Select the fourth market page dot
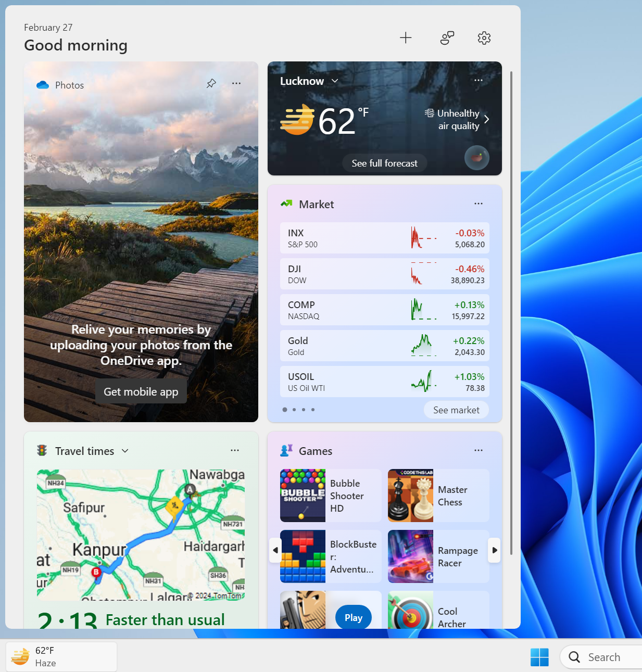The height and width of the screenshot is (672, 642). tap(313, 410)
